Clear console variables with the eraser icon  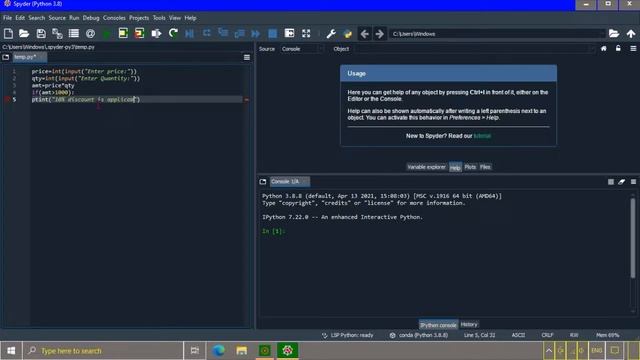pos(622,182)
